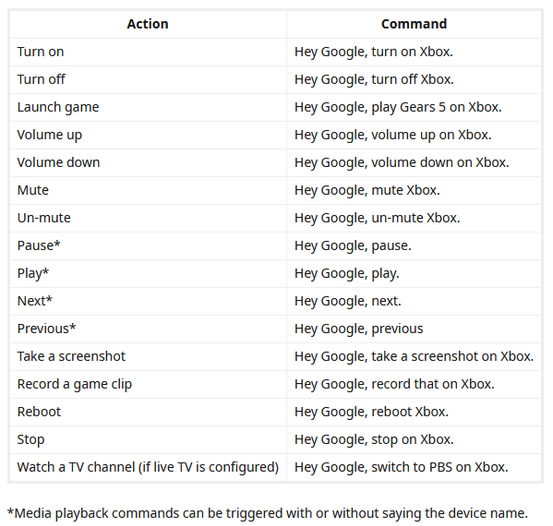Select the 'Next*' action cell
Screen dimensions: 553x526
[x=147, y=301]
